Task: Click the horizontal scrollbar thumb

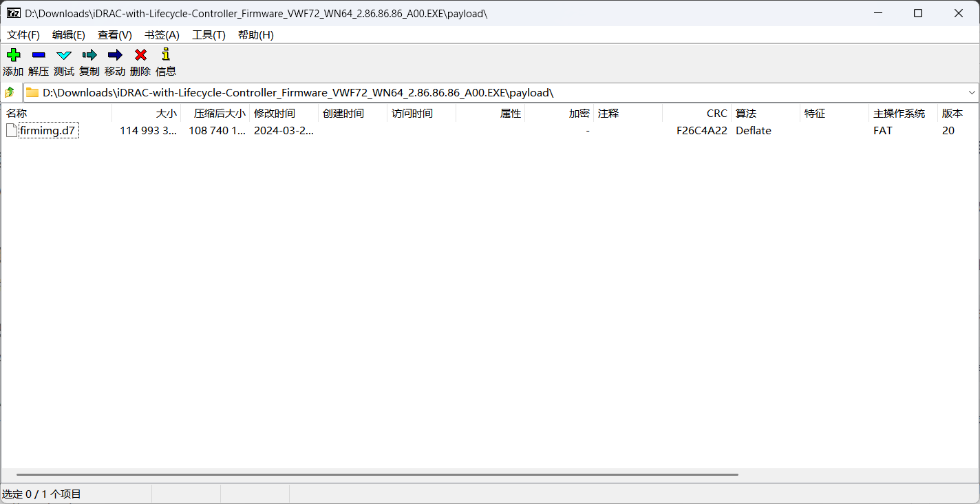Action: (377, 474)
